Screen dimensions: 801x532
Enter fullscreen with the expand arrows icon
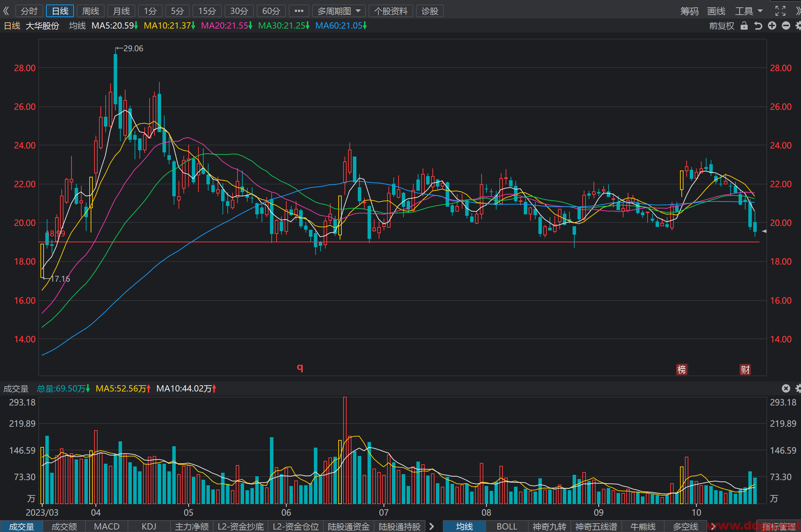(780, 11)
